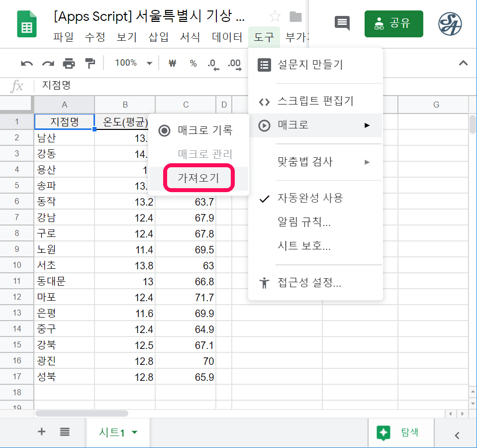Select the paint format roller icon
Screen dimensions: 477x448
(90, 63)
